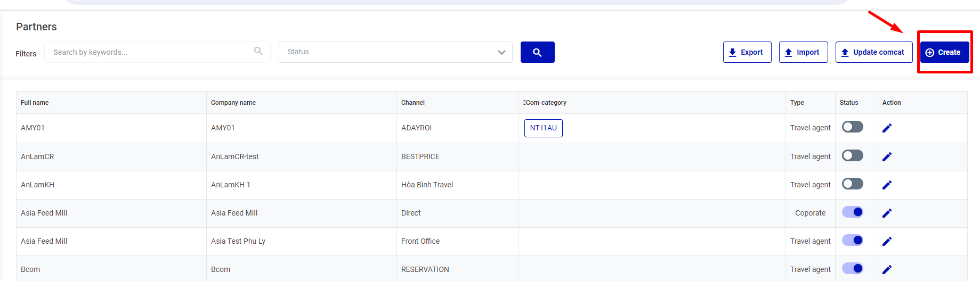
Task: Click the Create partner button
Action: 944,52
